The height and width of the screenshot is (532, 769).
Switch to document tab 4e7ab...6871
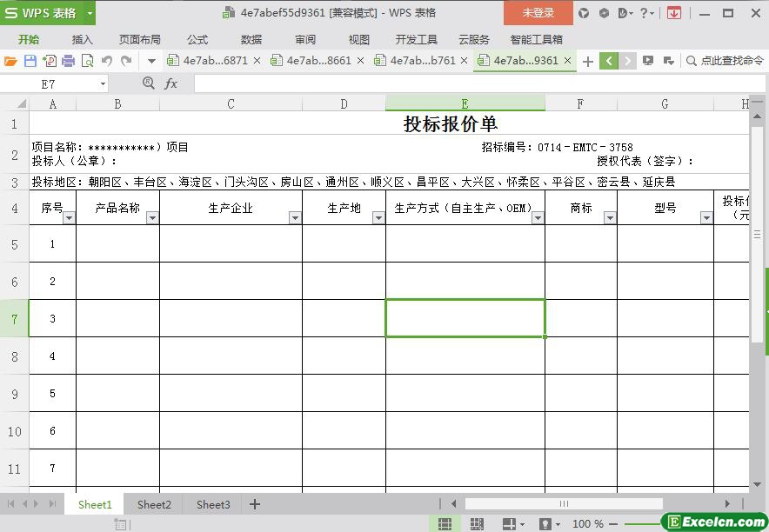(x=209, y=61)
